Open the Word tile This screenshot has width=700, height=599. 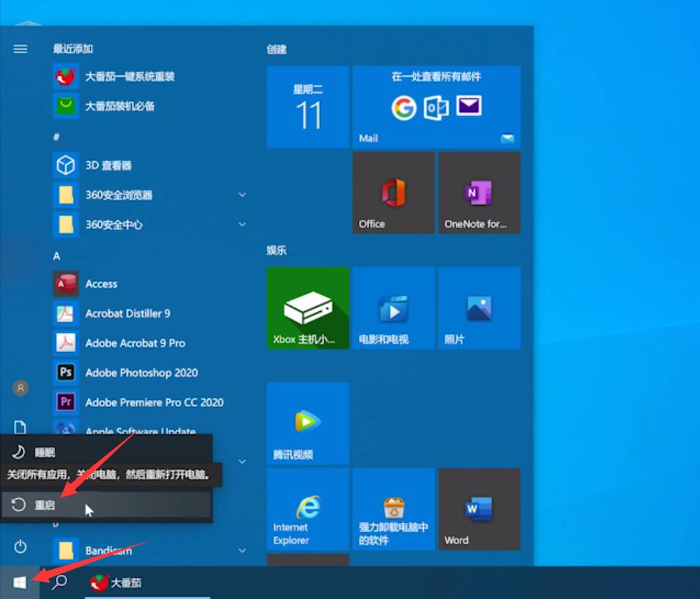(479, 509)
